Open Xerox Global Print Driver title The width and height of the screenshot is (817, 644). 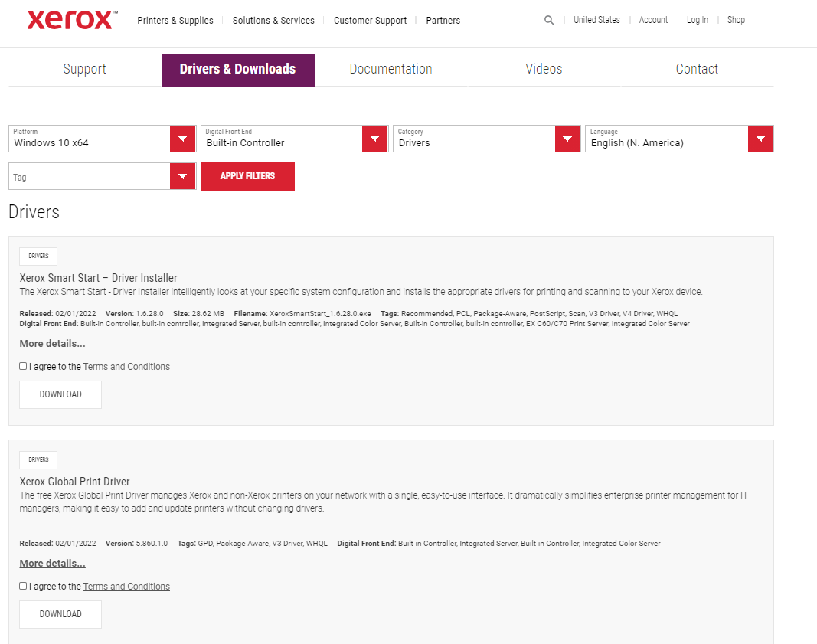tap(74, 482)
